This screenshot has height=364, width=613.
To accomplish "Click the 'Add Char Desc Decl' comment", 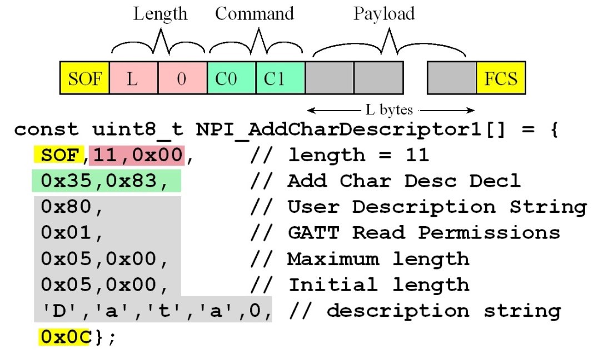I will coord(404,181).
